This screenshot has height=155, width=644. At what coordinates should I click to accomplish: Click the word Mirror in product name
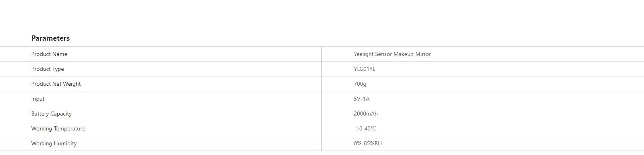(423, 54)
